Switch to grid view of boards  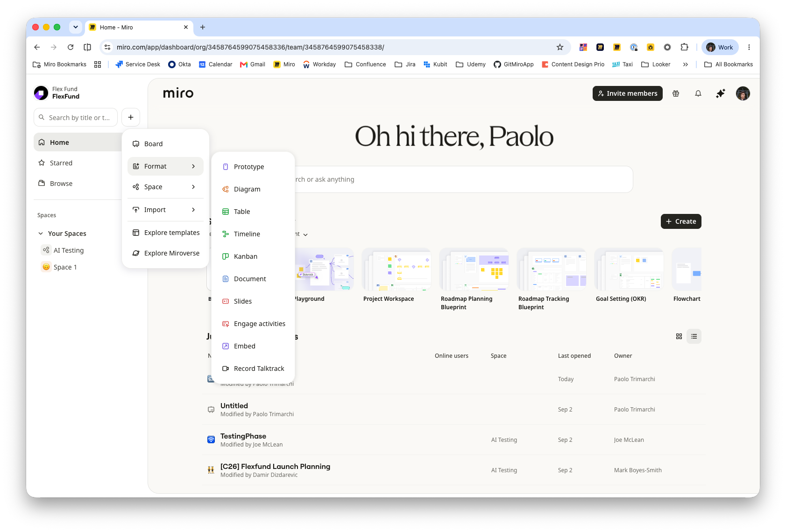[679, 336]
